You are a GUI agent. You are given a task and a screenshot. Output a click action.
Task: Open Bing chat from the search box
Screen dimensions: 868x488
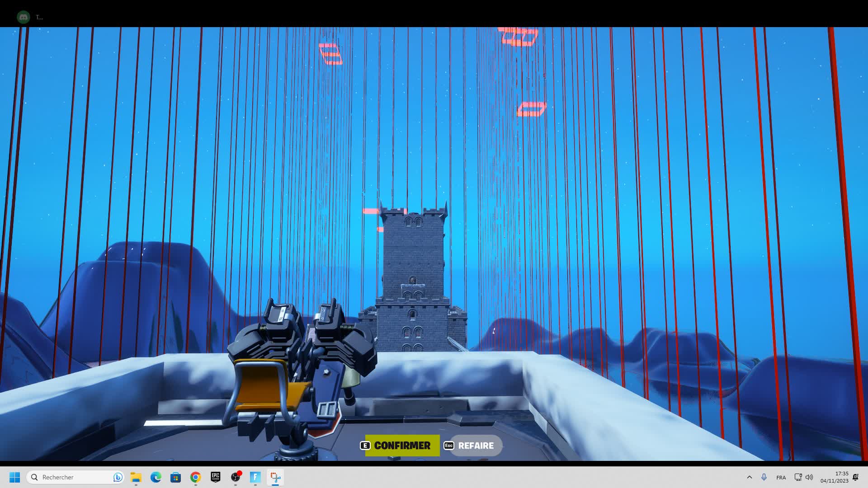point(118,477)
